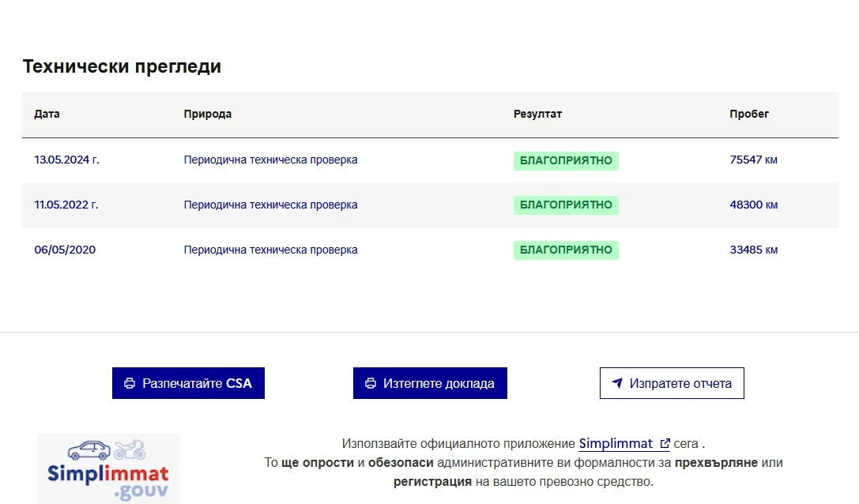This screenshot has height=504, width=859.
Task: Click the paper plane icon on Изпратете отчета
Action: (x=617, y=383)
